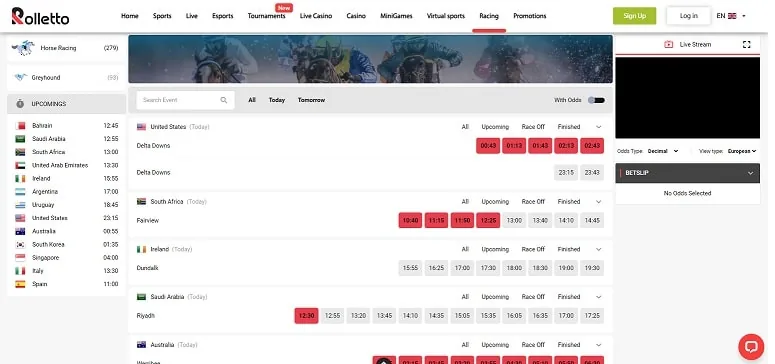
Task: Click the Sign Up button
Action: 635,16
